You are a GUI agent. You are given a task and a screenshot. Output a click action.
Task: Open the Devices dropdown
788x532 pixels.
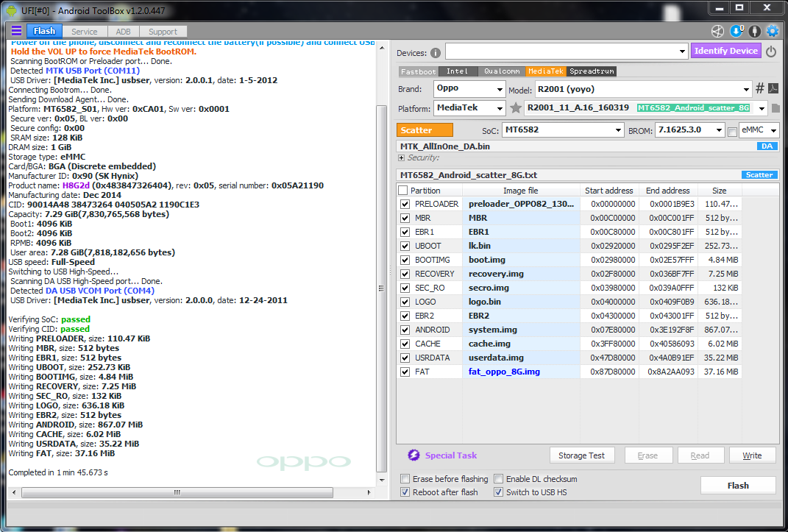click(x=567, y=52)
